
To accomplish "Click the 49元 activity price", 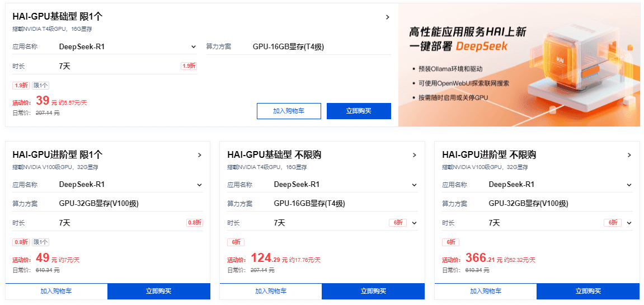I will [x=46, y=258].
